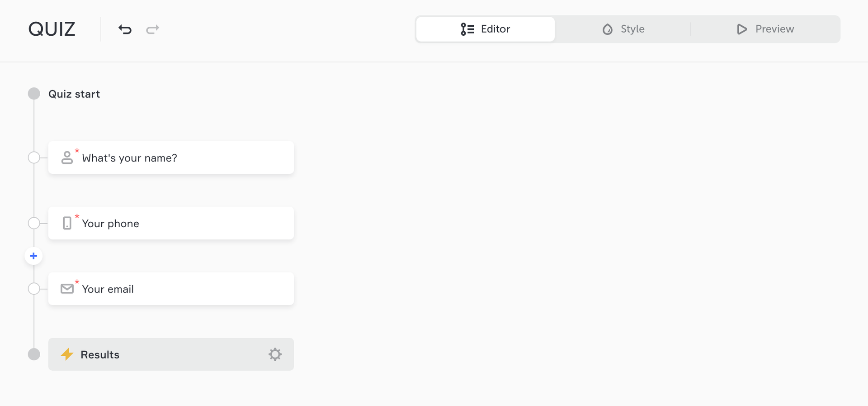Select the "Your email" question card
Screen dimensions: 868x406
[x=181, y=289]
